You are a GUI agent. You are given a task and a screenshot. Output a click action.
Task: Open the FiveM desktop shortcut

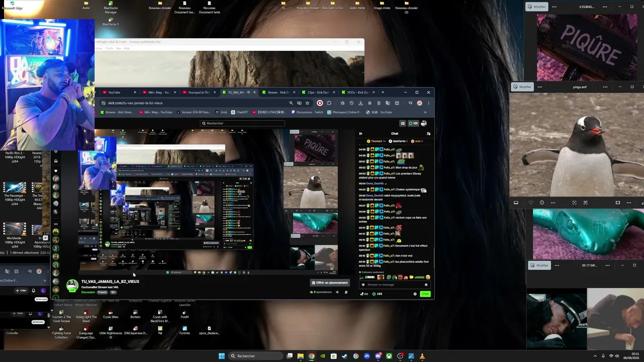pos(185,314)
